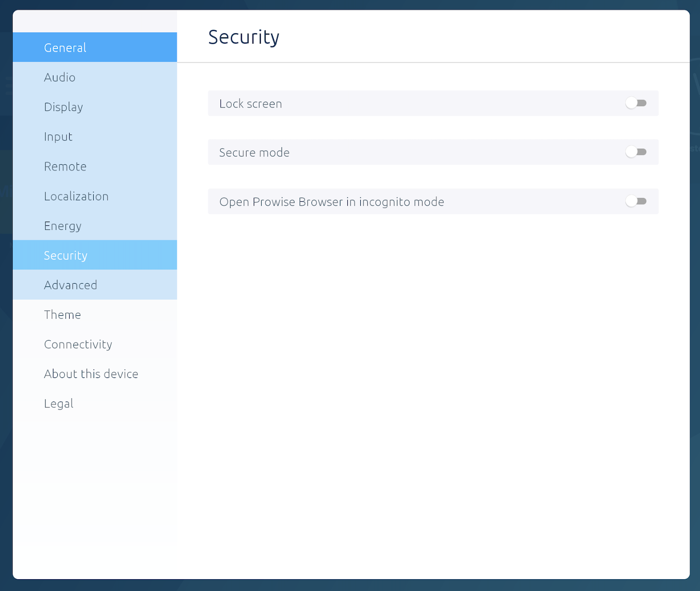The image size is (700, 591).
Task: Select Input in the sidebar
Action: tap(58, 137)
